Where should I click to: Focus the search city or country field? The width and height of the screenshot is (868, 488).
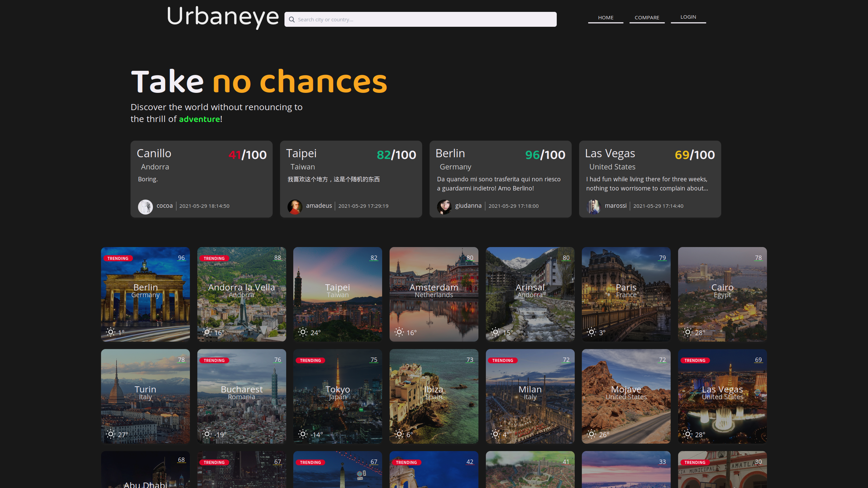point(420,19)
